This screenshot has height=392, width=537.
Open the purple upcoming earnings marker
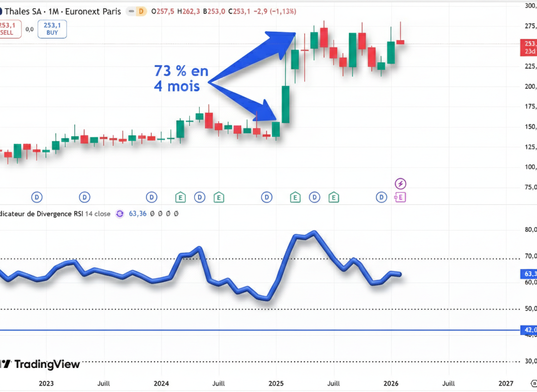pos(400,197)
